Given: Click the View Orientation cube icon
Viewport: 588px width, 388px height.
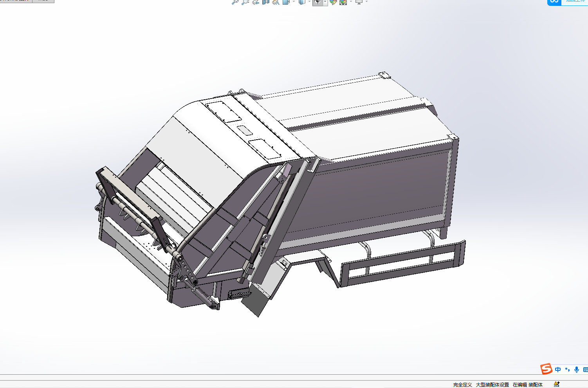Looking at the screenshot, I should 287,2.
